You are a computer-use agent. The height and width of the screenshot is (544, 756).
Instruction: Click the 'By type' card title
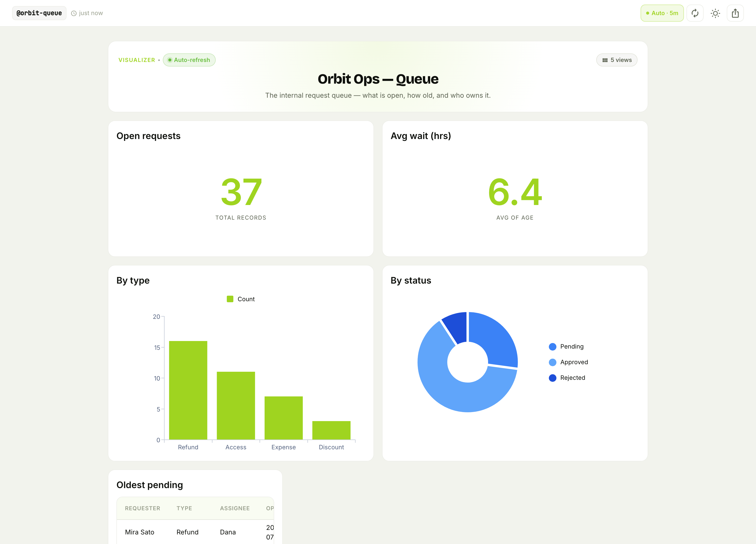pos(133,281)
